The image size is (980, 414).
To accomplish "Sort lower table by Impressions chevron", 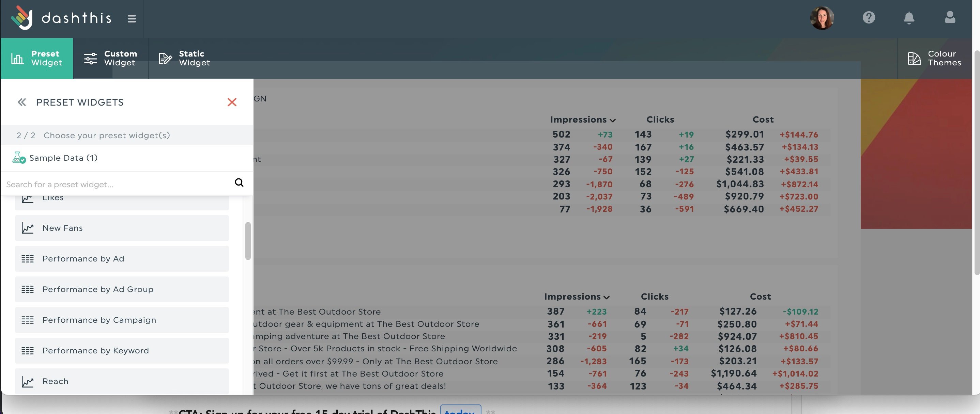I will pyautogui.click(x=607, y=297).
